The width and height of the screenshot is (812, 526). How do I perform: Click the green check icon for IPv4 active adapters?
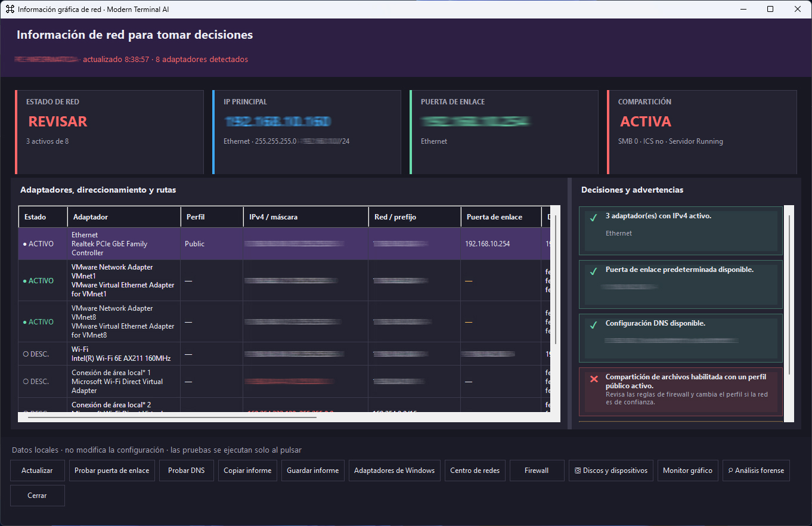tap(593, 218)
